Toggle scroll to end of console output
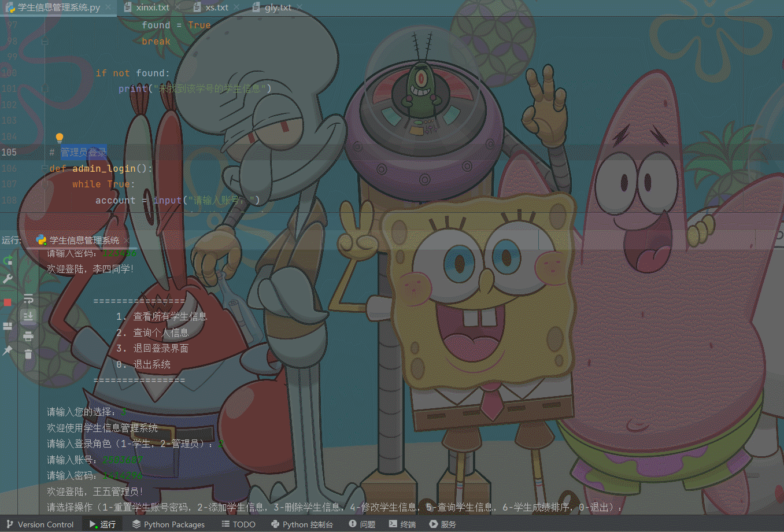 coord(28,316)
